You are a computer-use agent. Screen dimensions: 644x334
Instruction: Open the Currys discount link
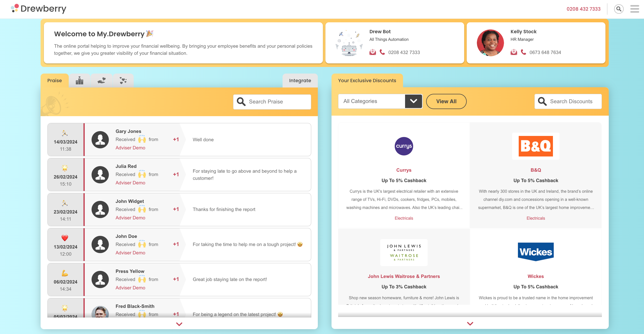pos(404,170)
